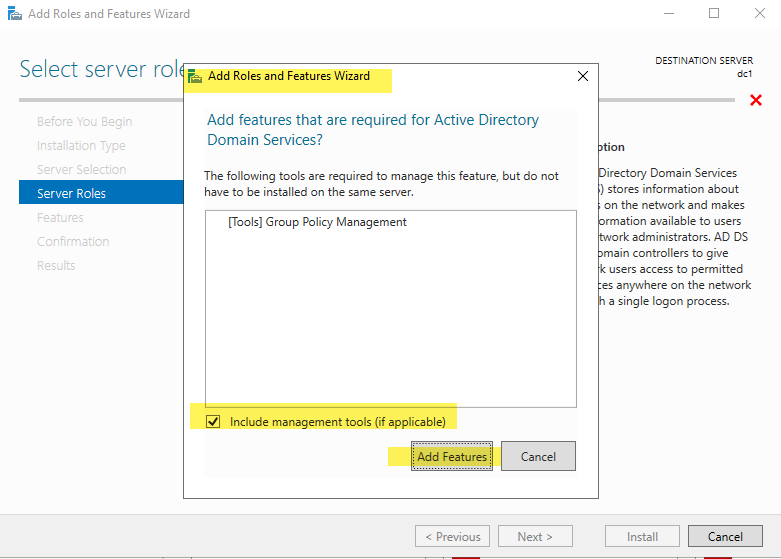This screenshot has height=559, width=781.
Task: Click 'The following tools are required' text
Action: [382, 184]
